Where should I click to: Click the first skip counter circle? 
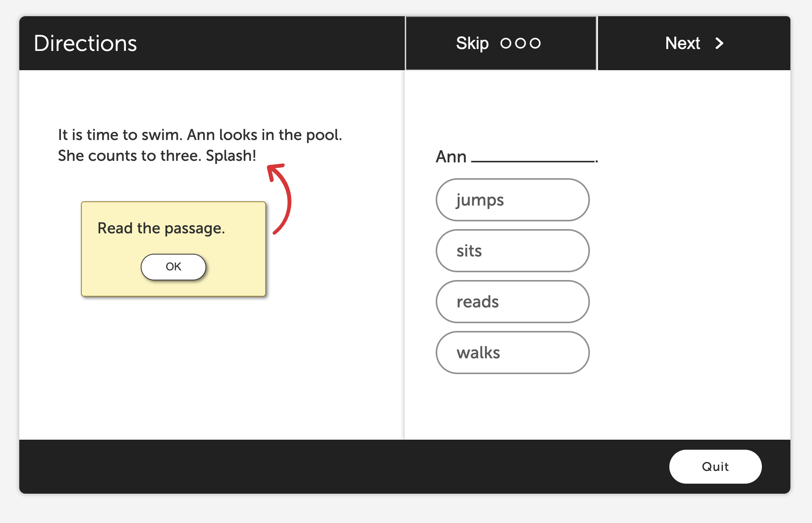point(506,43)
